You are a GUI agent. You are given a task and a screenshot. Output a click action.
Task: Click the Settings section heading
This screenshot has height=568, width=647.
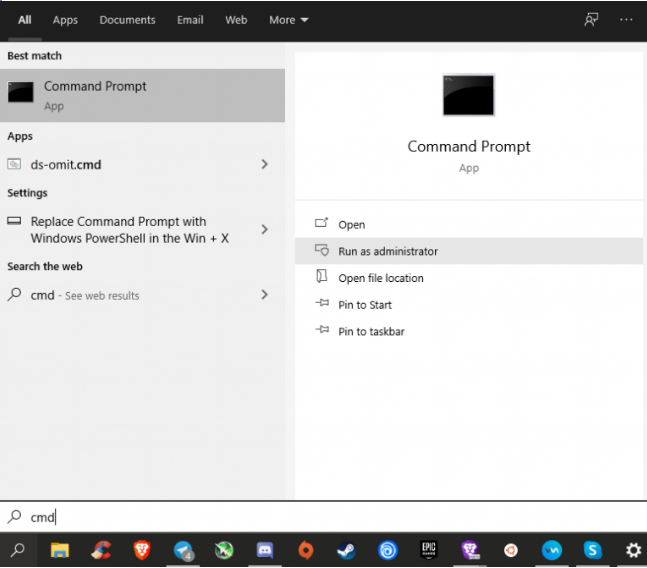27,193
